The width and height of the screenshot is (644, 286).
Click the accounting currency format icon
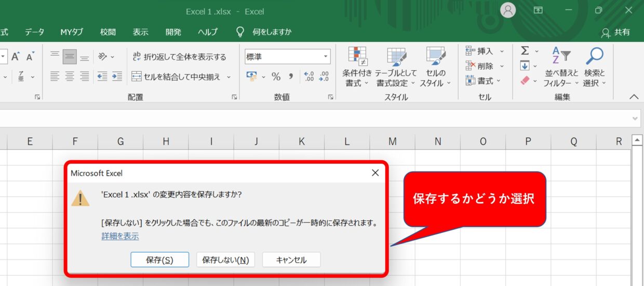[252, 76]
